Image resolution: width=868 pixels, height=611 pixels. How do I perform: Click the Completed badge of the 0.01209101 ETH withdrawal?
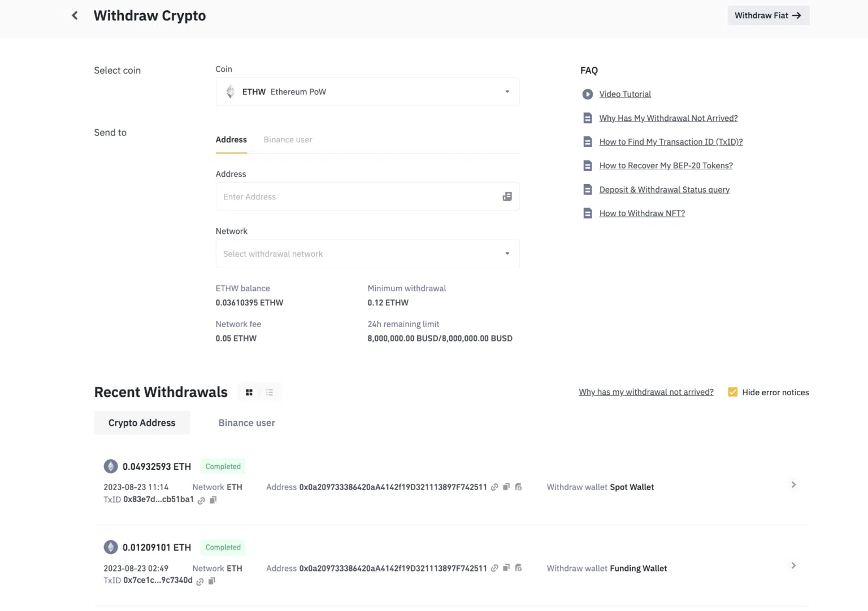[x=223, y=547]
